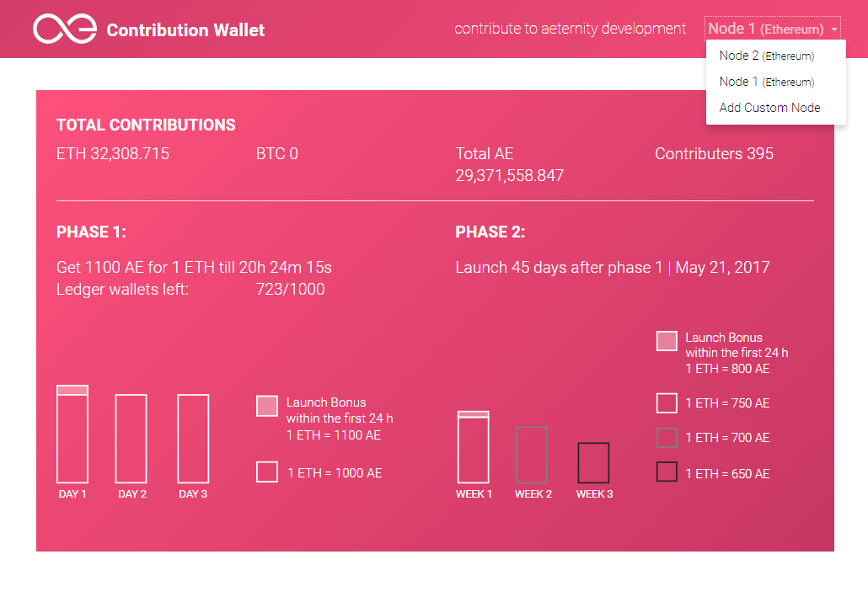Click the Phase 1 launch bonus swatch
The height and width of the screenshot is (597, 868).
[267, 406]
